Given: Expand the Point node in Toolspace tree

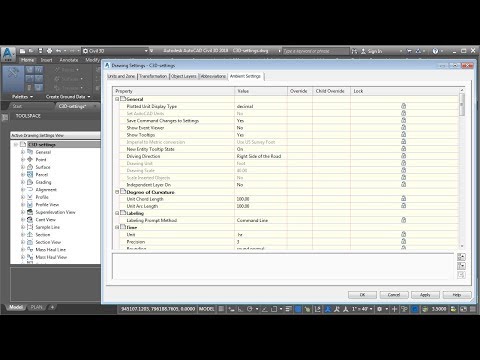Looking at the screenshot, I should (x=23, y=160).
